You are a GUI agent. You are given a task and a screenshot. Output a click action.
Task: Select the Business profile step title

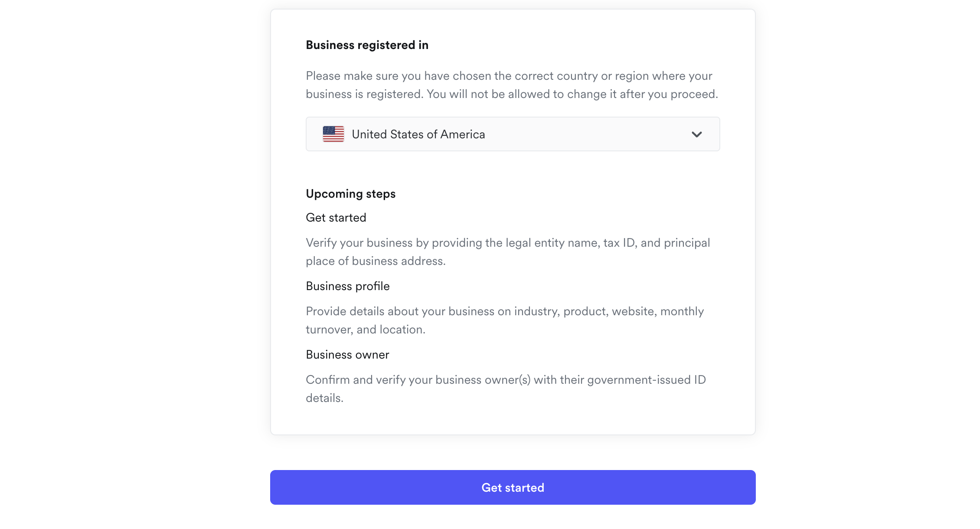[x=347, y=286]
